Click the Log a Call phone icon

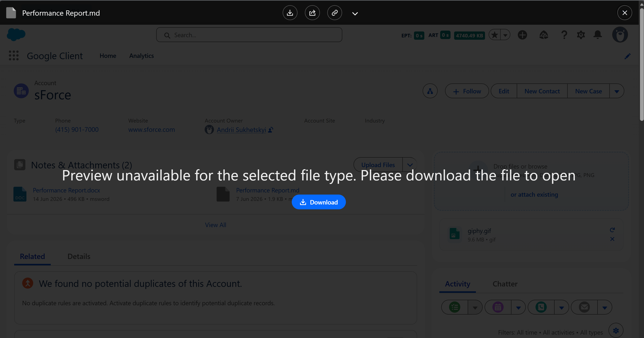541,307
